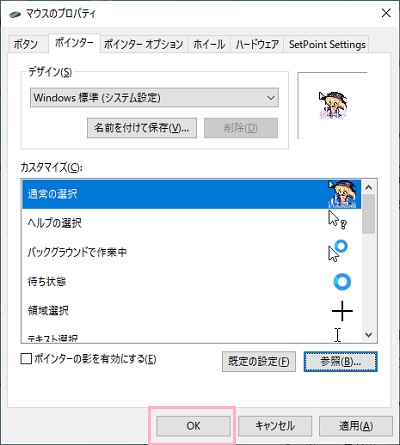Click the 削除(D) button
The height and width of the screenshot is (445, 400).
pyautogui.click(x=241, y=128)
